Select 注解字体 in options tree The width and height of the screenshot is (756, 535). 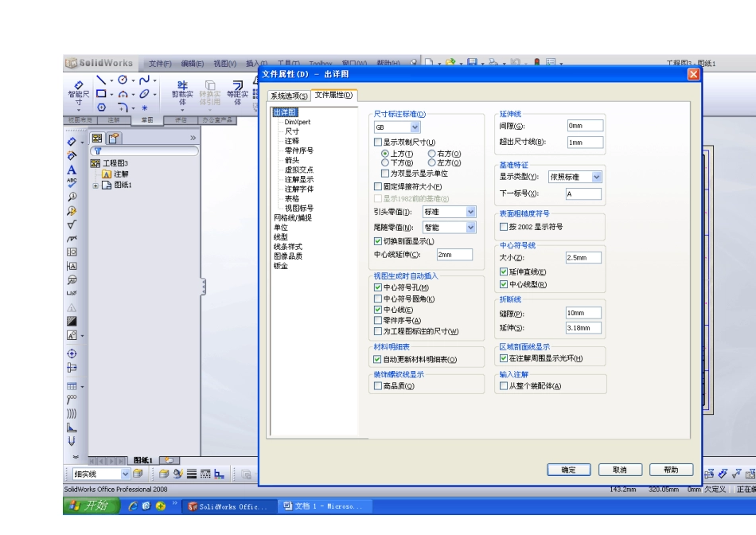coord(299,189)
